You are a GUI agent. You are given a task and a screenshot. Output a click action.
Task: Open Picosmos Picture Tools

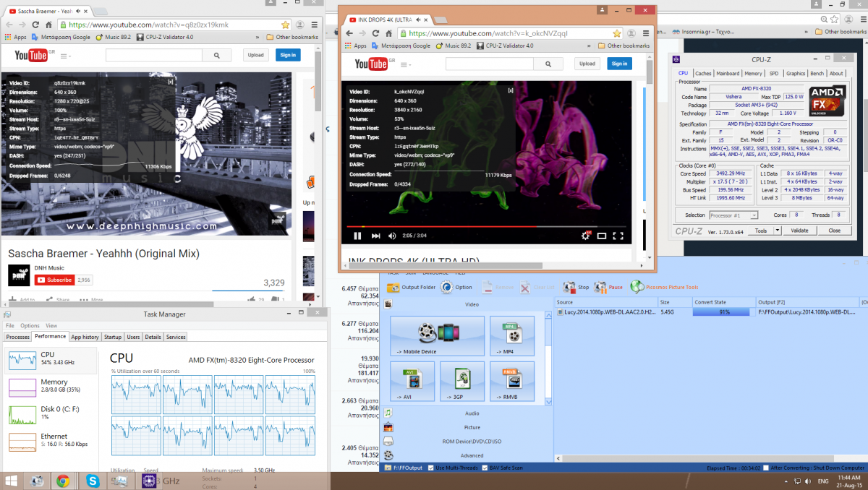664,287
